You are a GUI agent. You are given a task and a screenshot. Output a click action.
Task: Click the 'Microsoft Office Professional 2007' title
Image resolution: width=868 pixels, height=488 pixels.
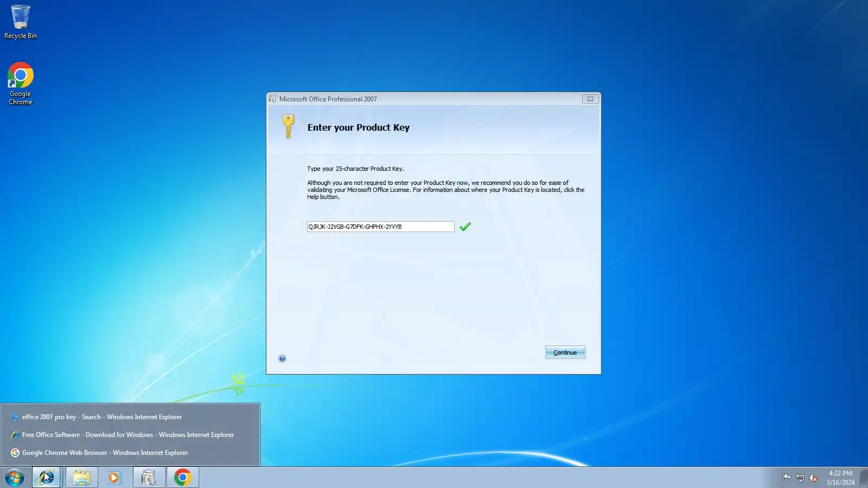(328, 99)
